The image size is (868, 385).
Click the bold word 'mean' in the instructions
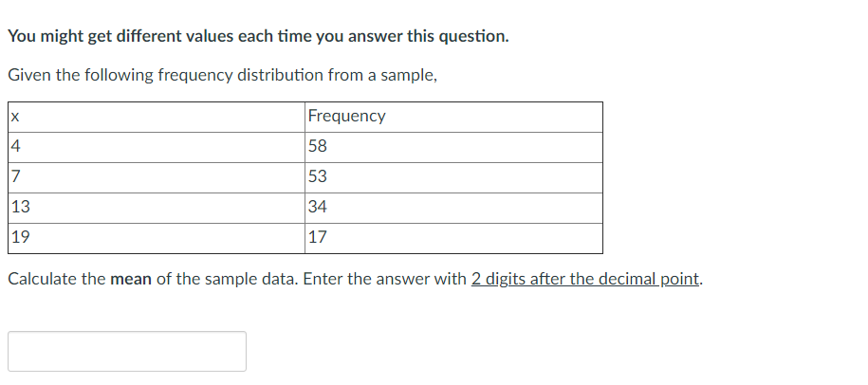pos(131,280)
